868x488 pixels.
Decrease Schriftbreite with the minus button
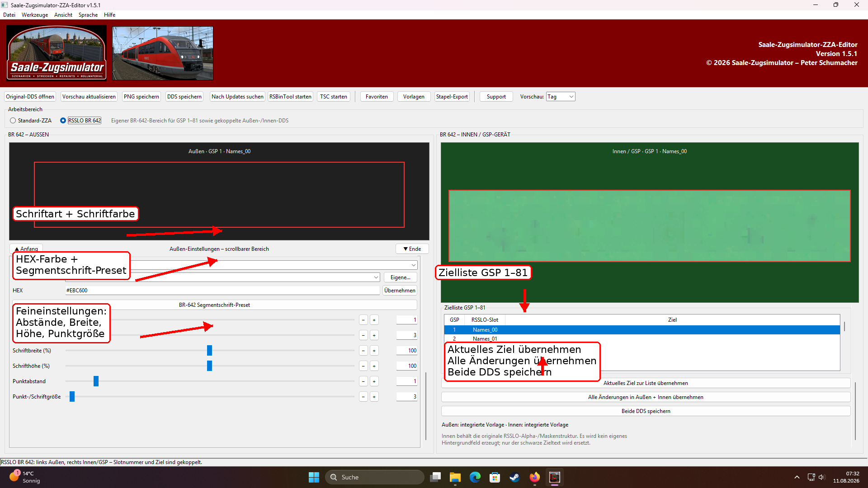[x=363, y=351]
